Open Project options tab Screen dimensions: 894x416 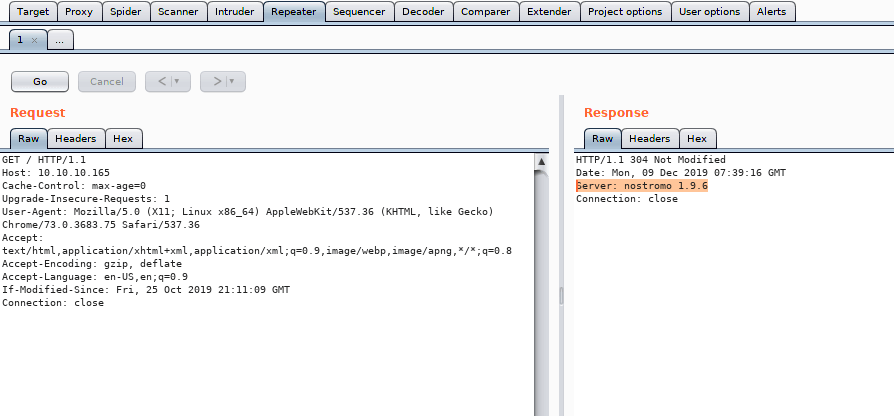coord(625,11)
